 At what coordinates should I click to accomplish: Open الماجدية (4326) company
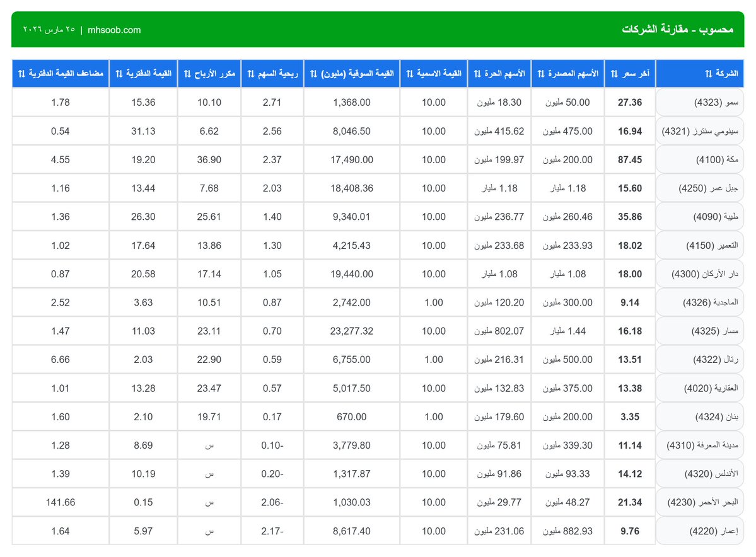(700, 302)
